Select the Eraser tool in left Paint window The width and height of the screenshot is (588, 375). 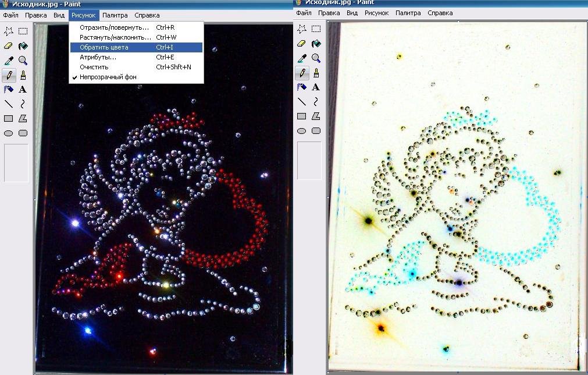(x=9, y=45)
